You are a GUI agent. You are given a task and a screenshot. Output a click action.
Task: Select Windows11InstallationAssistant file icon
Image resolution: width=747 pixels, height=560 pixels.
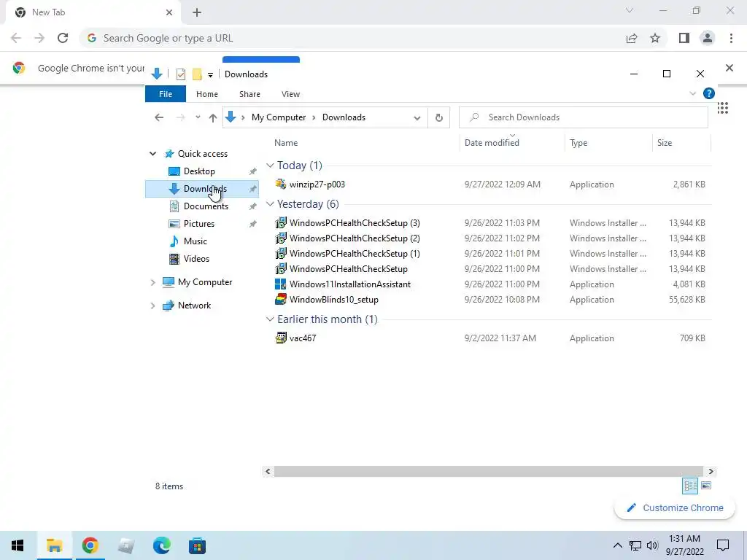click(x=281, y=284)
